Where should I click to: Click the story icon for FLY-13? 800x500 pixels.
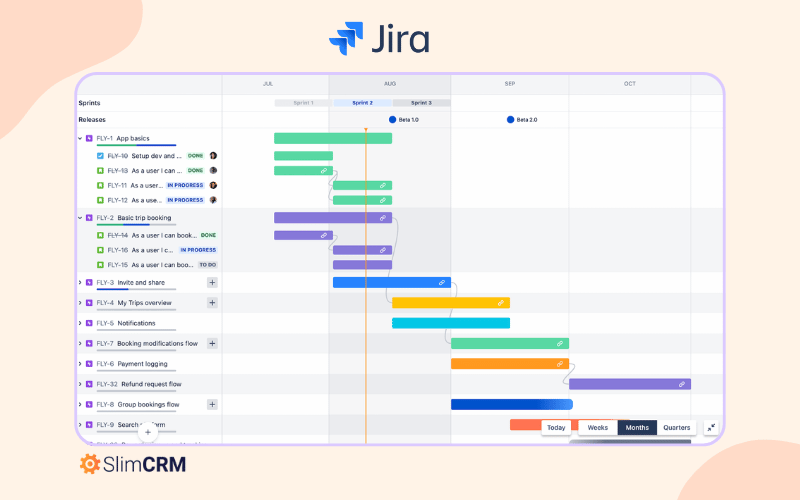pos(101,171)
